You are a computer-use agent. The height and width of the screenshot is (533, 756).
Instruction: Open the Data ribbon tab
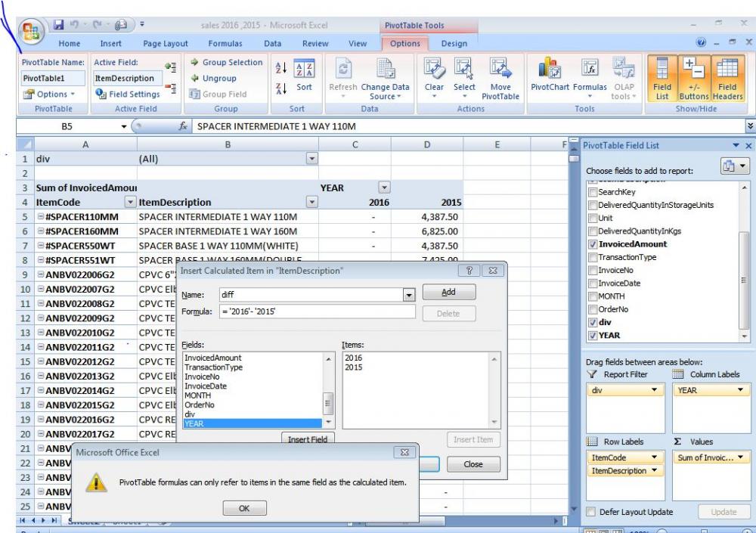coord(272,43)
